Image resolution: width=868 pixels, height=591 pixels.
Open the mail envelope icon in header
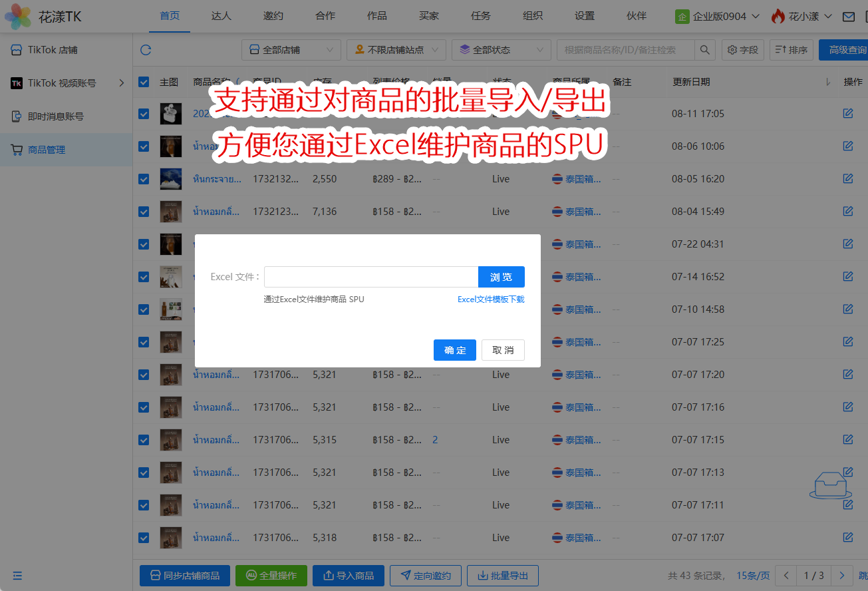[x=849, y=17]
